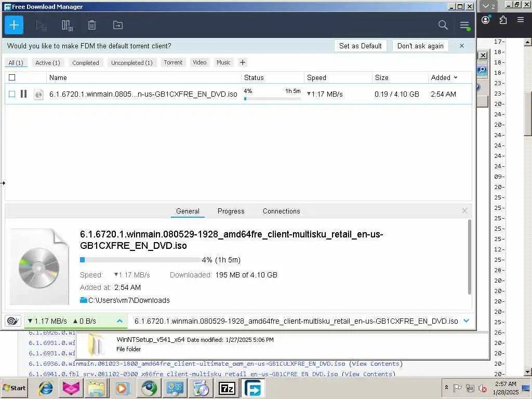
Task: Open the globe browser icon in taskbar
Action: pos(149,388)
